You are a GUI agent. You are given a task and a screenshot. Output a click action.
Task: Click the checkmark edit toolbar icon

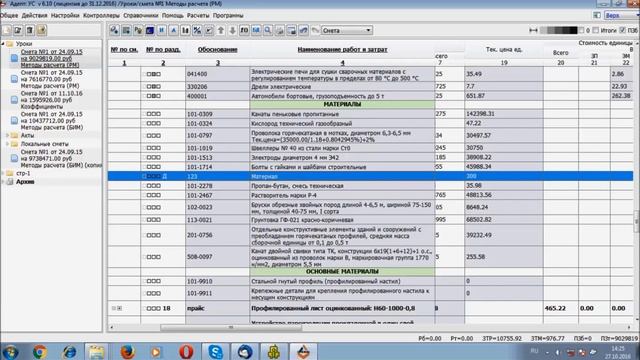[x=209, y=30]
